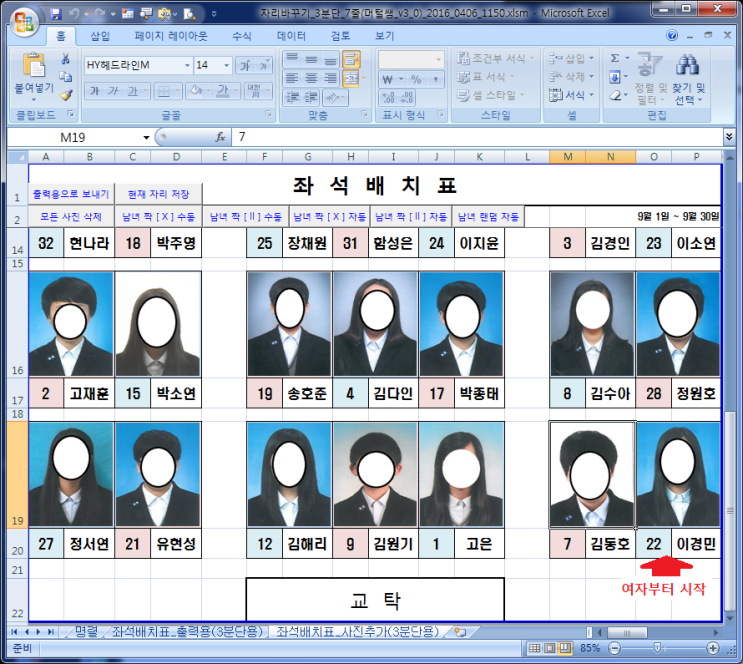
Task: Toggle Page Break Preview view button
Action: point(566,648)
